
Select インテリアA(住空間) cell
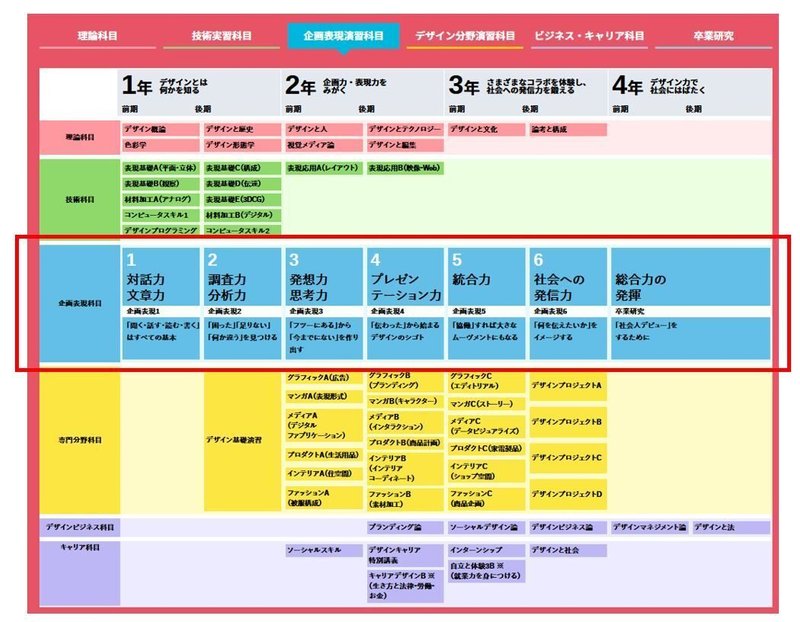click(x=324, y=474)
